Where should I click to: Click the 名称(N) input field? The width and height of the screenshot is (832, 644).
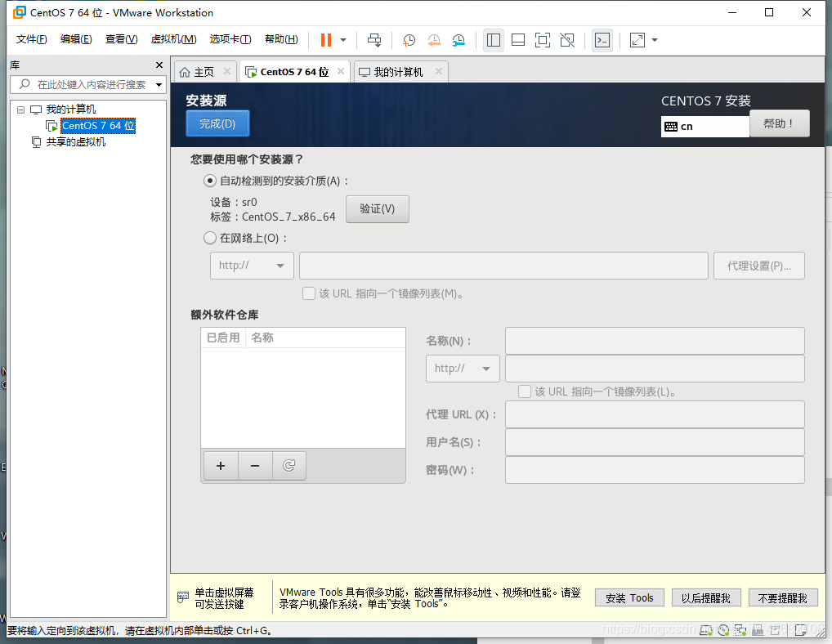click(655, 341)
